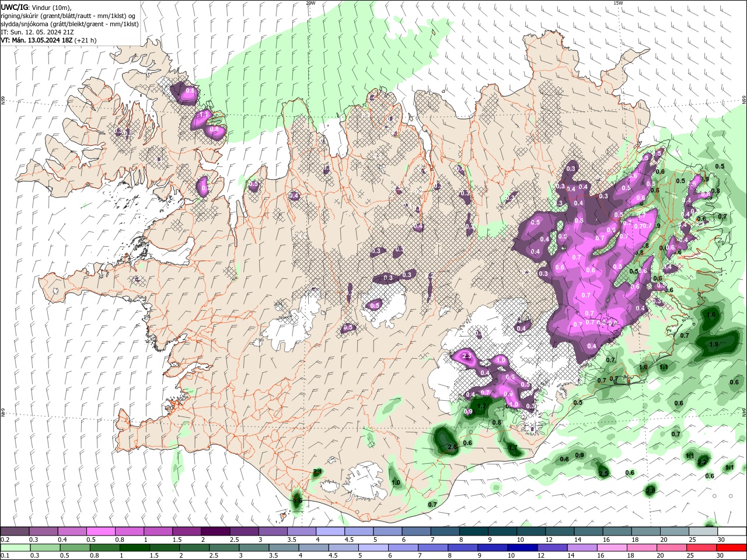Screen dimensions: 747x560
Task: Click the bright pink 0.5 snow legend swatch
Action: point(100,531)
